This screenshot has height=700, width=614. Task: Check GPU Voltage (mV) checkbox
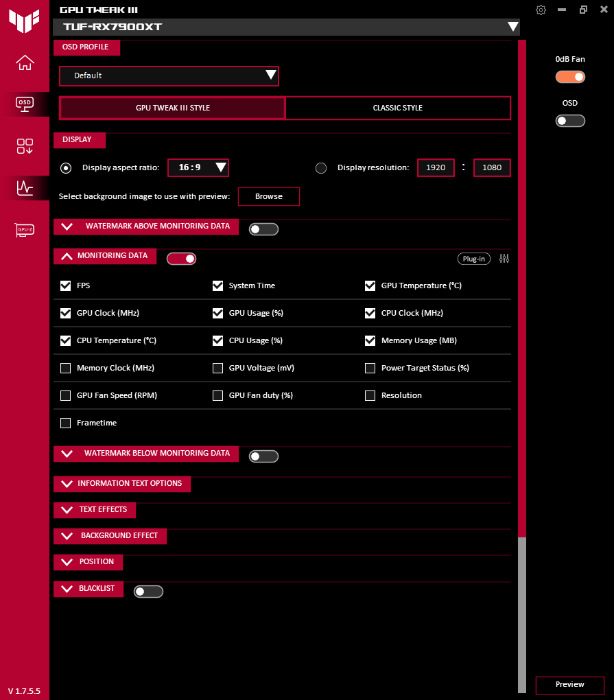point(217,368)
